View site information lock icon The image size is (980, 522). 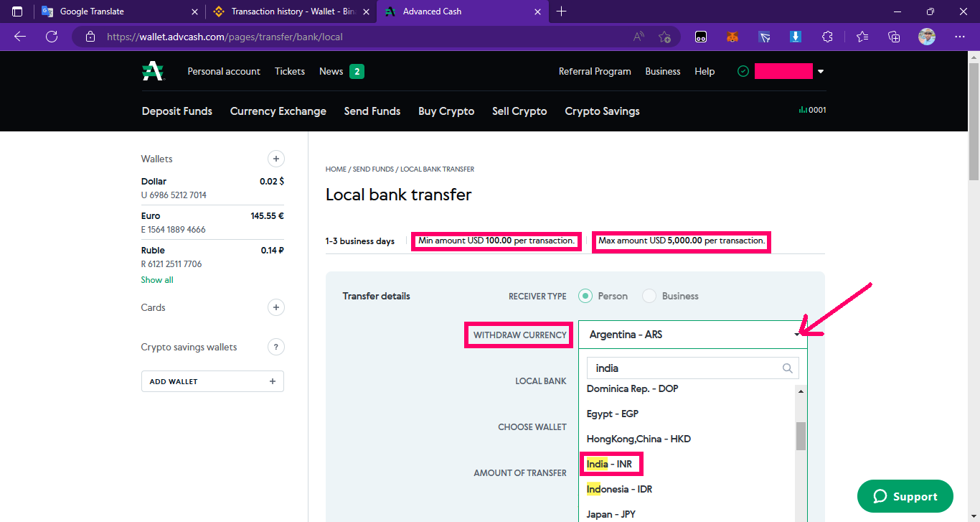coord(90,37)
